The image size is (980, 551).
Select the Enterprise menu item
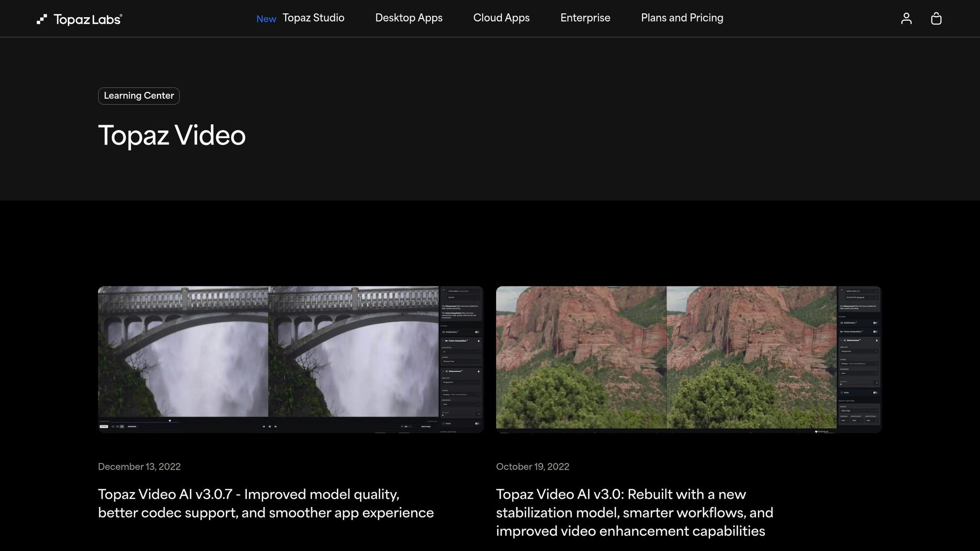coord(585,18)
